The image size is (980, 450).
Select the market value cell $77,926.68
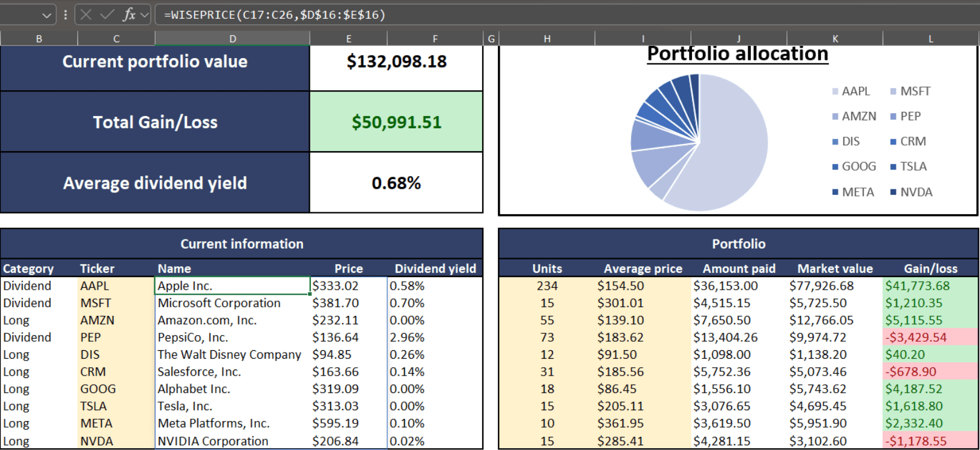coord(835,285)
